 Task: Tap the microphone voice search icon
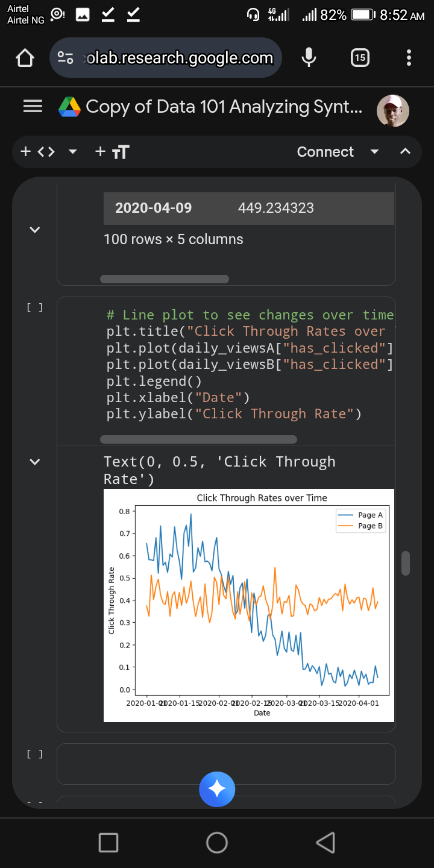click(x=309, y=58)
